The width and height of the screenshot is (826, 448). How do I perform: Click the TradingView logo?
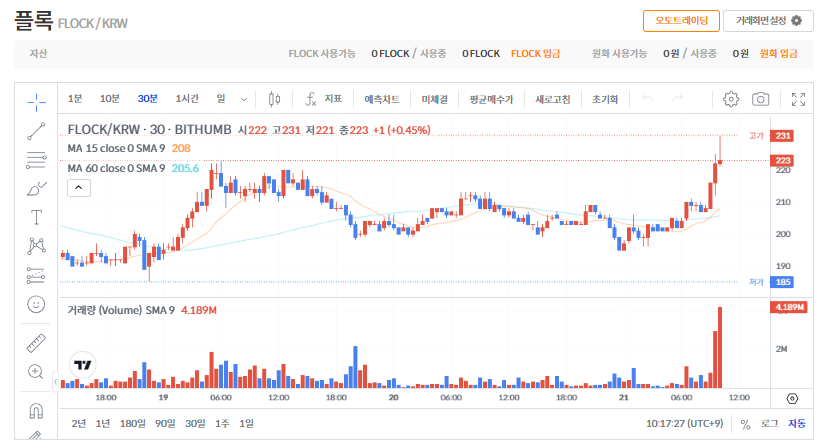click(x=83, y=365)
